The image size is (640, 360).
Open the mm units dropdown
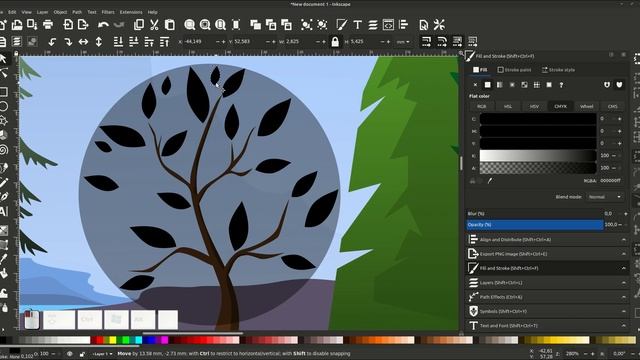[x=403, y=42]
